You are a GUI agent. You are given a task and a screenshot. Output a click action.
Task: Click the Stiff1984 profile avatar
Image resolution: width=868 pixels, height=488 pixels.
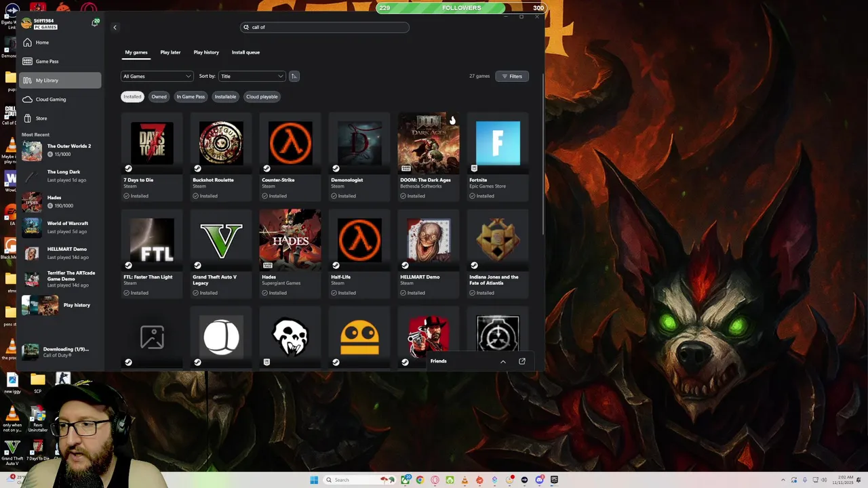(x=26, y=23)
